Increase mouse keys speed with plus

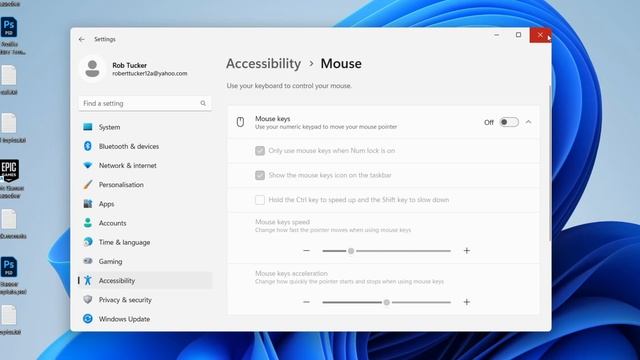tap(467, 251)
